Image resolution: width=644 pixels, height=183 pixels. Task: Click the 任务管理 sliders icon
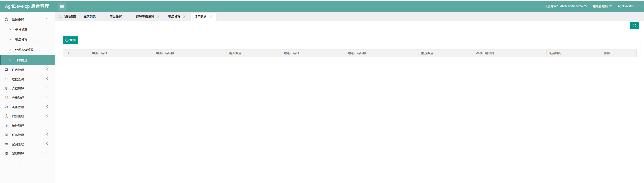[7, 135]
